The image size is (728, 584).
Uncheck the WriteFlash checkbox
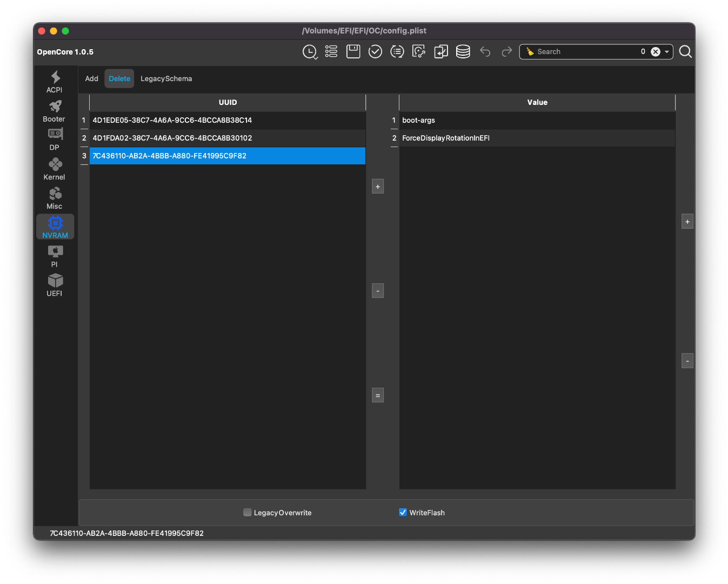point(403,513)
